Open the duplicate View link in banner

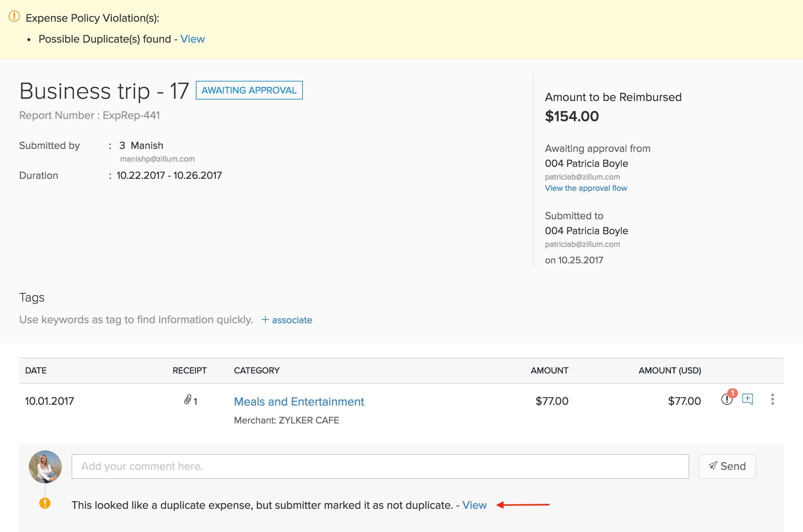pos(192,39)
